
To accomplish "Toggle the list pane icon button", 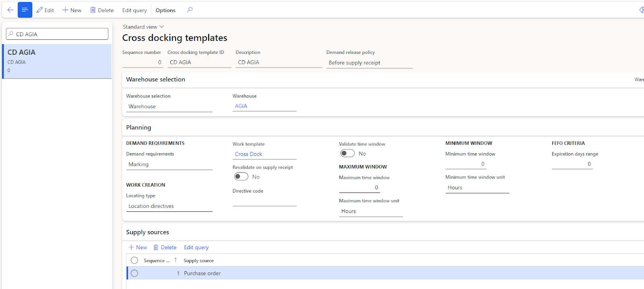I will [x=25, y=10].
